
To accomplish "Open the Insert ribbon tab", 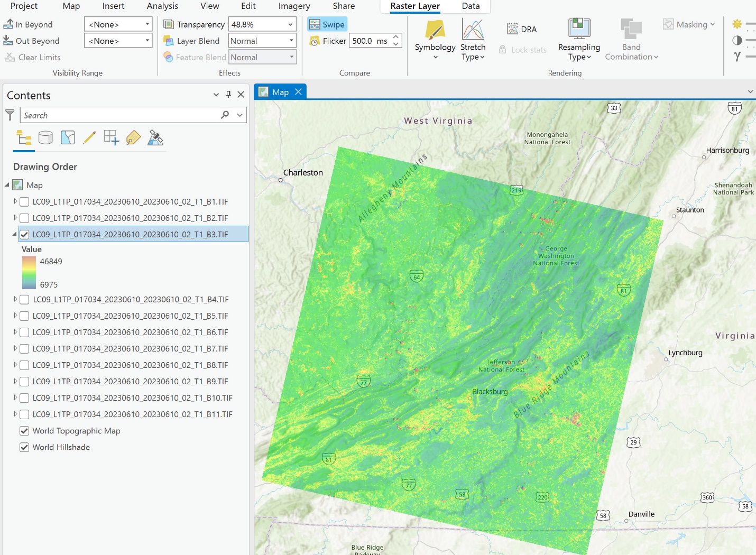I will pos(113,6).
